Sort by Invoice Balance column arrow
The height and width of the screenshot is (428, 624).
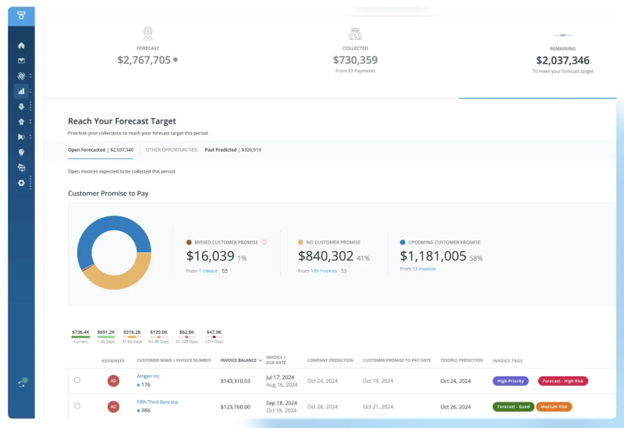[261, 360]
